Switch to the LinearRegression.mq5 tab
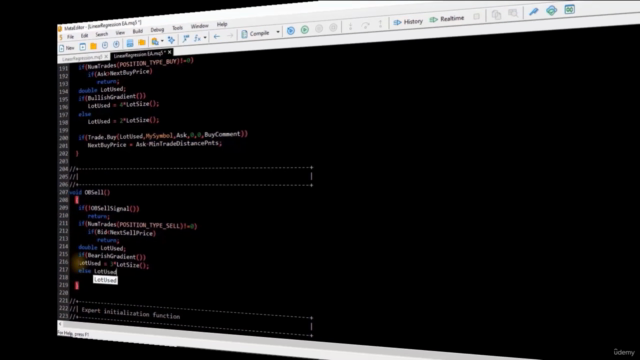The height and width of the screenshot is (360, 640). [82, 58]
